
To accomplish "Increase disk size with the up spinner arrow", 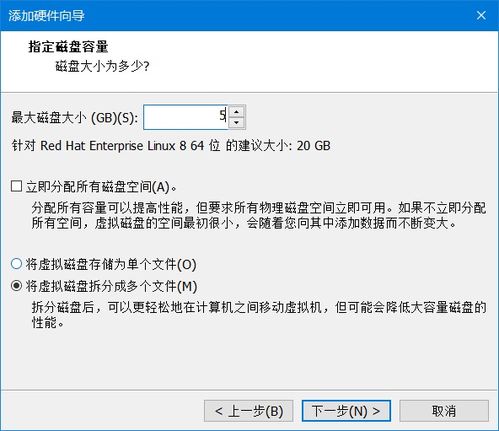I will (237, 112).
